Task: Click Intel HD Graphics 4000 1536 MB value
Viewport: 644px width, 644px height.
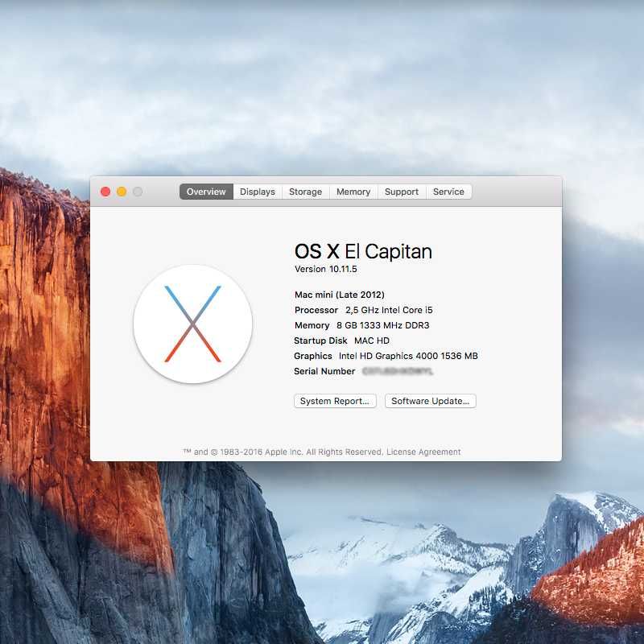Action: point(408,356)
